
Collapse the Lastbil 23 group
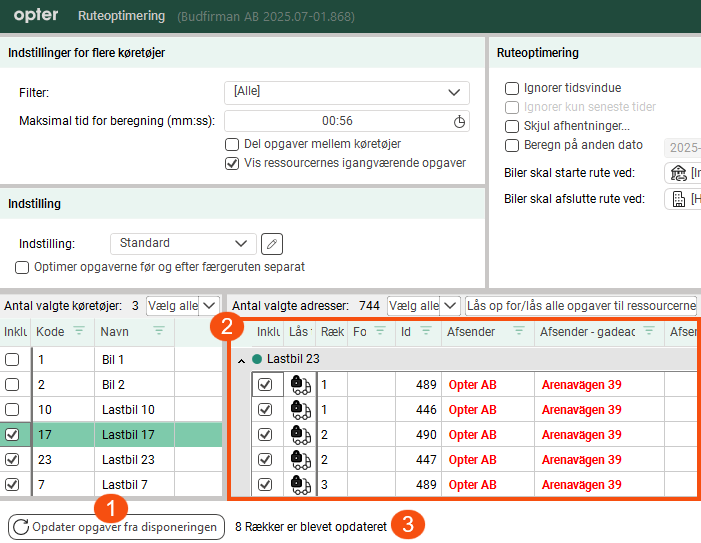(241, 359)
